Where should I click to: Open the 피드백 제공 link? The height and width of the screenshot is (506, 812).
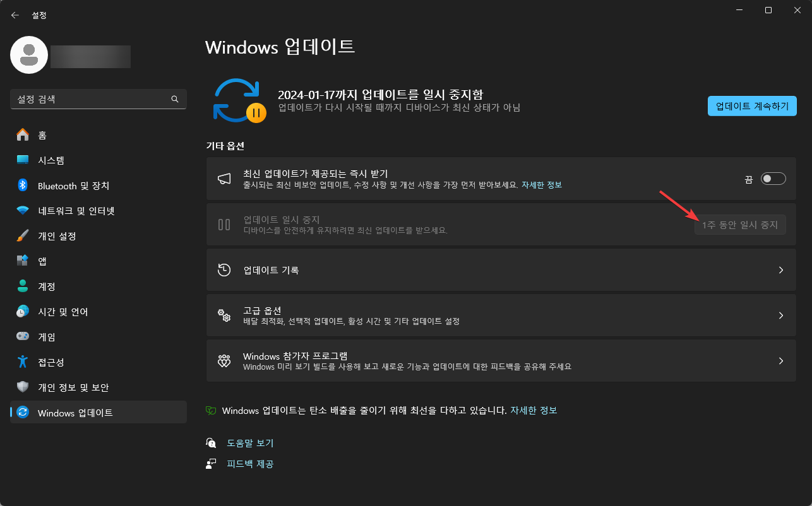(250, 464)
